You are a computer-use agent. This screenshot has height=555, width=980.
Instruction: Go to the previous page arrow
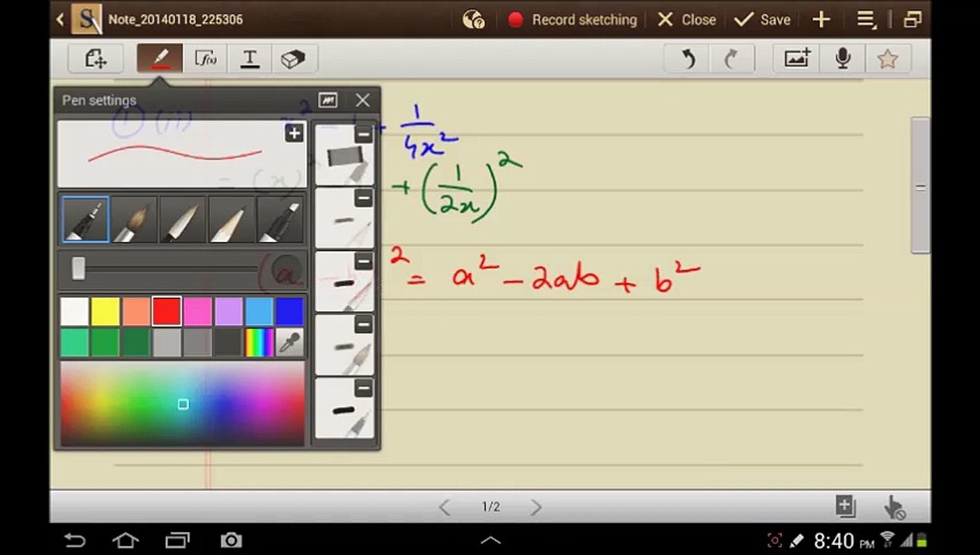point(445,506)
